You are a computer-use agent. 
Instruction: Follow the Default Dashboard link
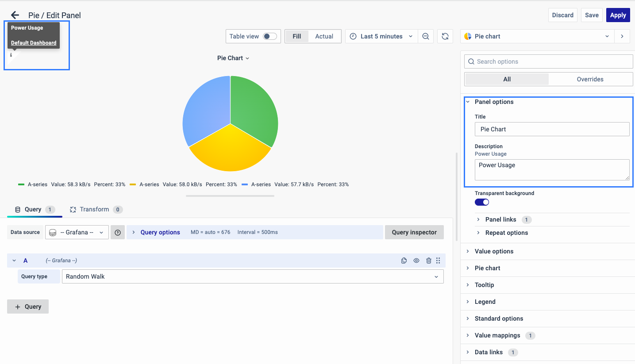pos(34,43)
